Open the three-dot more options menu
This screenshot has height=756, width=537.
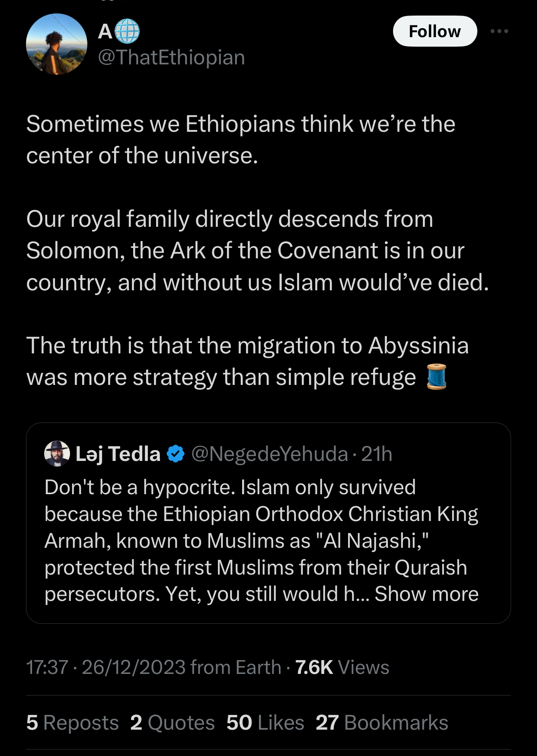click(499, 32)
